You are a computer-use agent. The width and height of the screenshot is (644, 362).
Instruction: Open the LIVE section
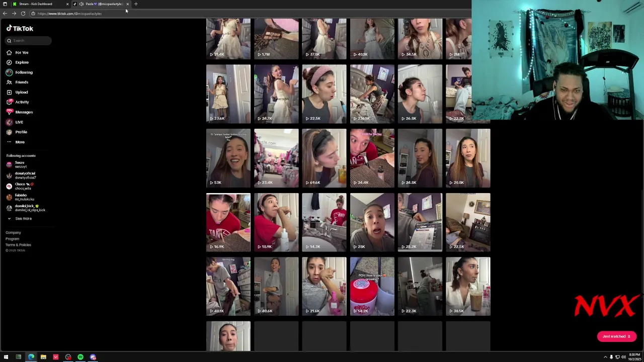click(x=15, y=122)
